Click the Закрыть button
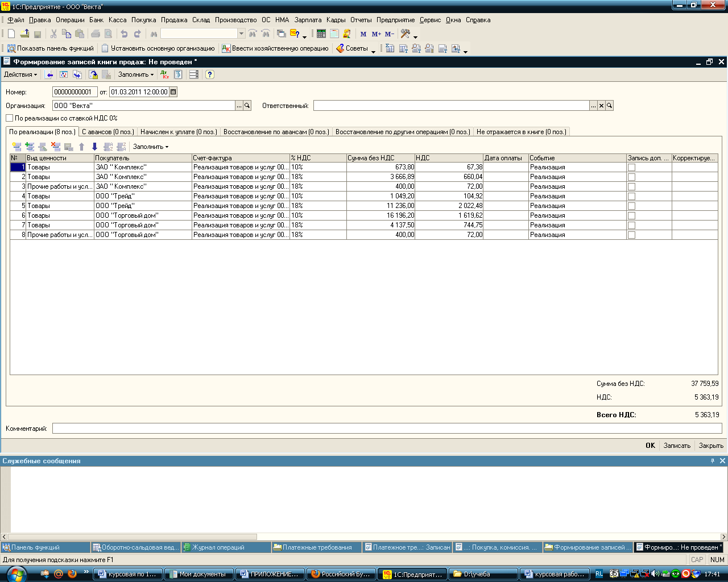This screenshot has width=728, height=582. (711, 446)
